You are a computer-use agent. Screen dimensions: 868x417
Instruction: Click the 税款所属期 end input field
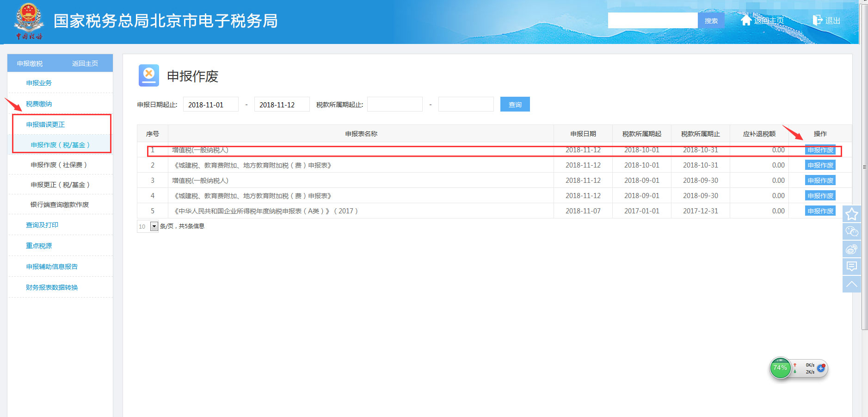coord(466,105)
